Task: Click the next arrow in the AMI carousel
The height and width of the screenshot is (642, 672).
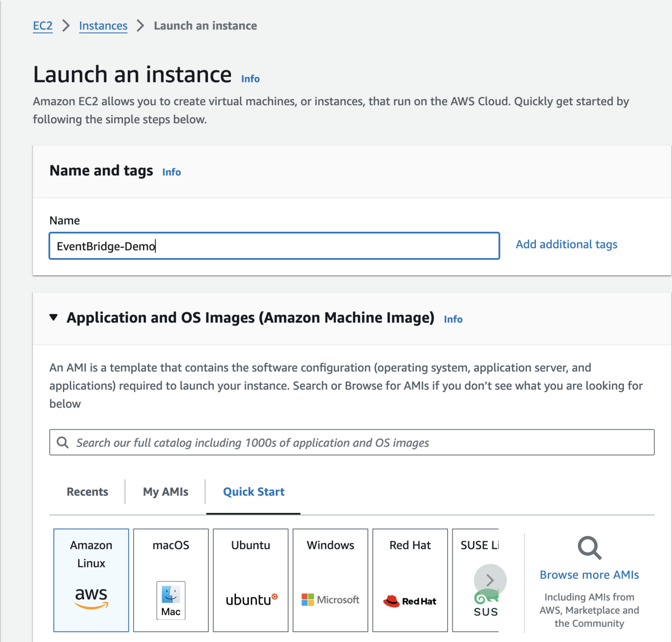Action: 490,580
